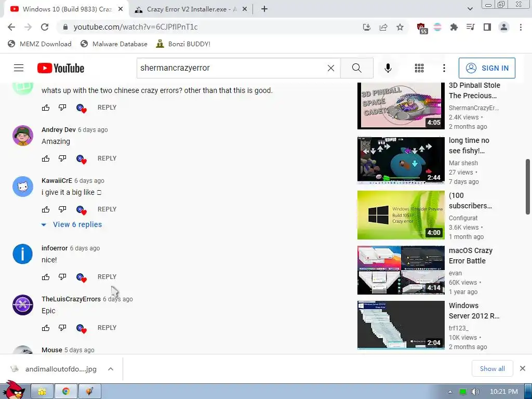The image size is (532, 399).
Task: Switch to Windows 10 Build 9833 tab
Action: tap(66, 9)
